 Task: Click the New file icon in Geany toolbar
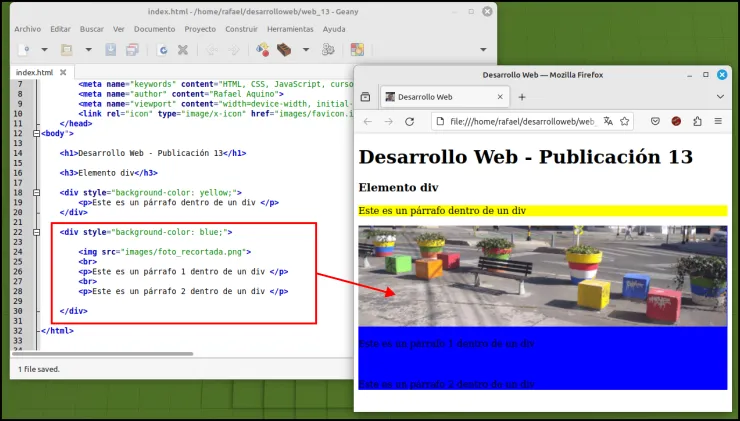coord(24,50)
